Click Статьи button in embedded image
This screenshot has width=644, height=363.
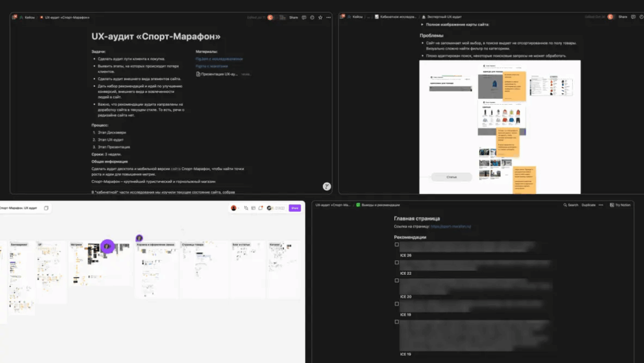[x=451, y=177]
